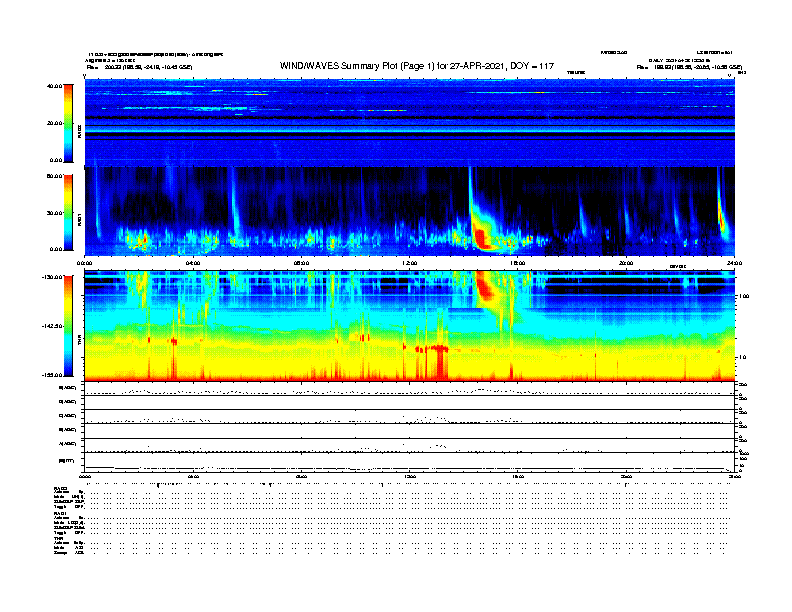Click the top-left position info line

140,67
